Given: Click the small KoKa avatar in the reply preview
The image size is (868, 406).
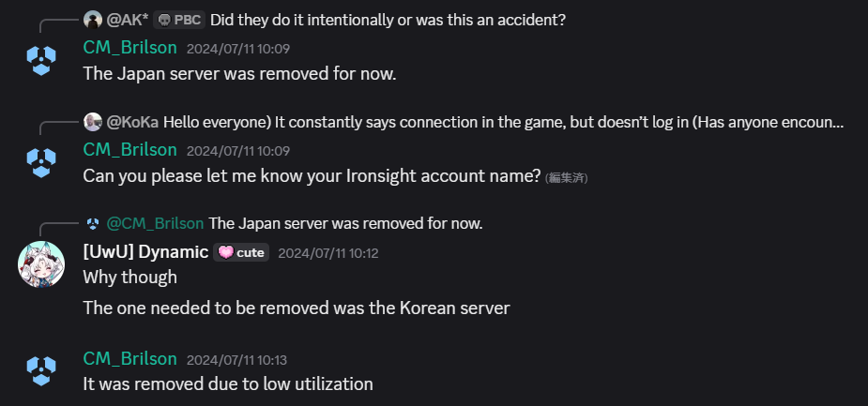Looking at the screenshot, I should click(x=93, y=122).
